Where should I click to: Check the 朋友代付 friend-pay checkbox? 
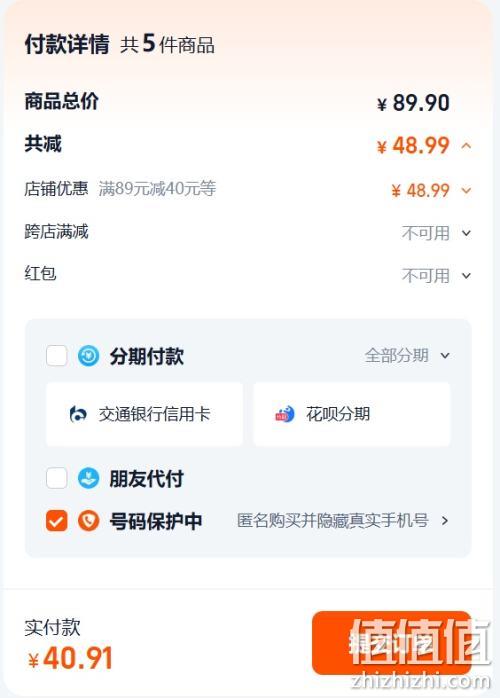click(57, 479)
